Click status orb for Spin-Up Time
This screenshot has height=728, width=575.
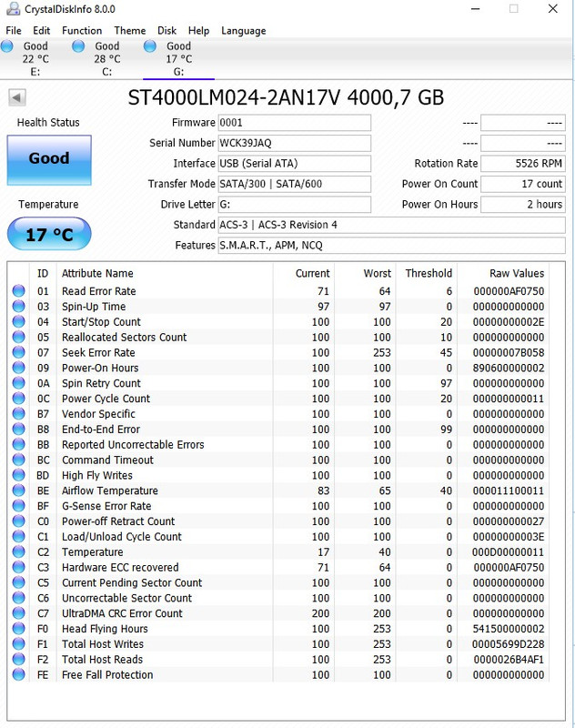[x=18, y=306]
